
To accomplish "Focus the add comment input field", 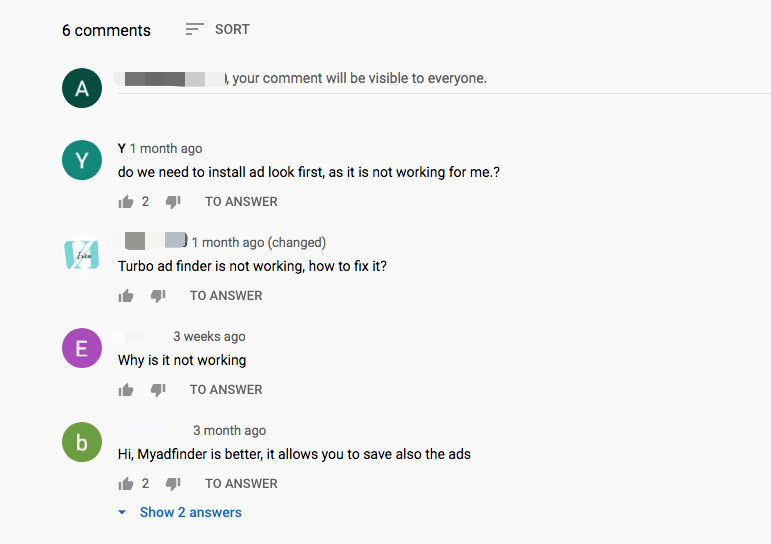I will [x=444, y=81].
